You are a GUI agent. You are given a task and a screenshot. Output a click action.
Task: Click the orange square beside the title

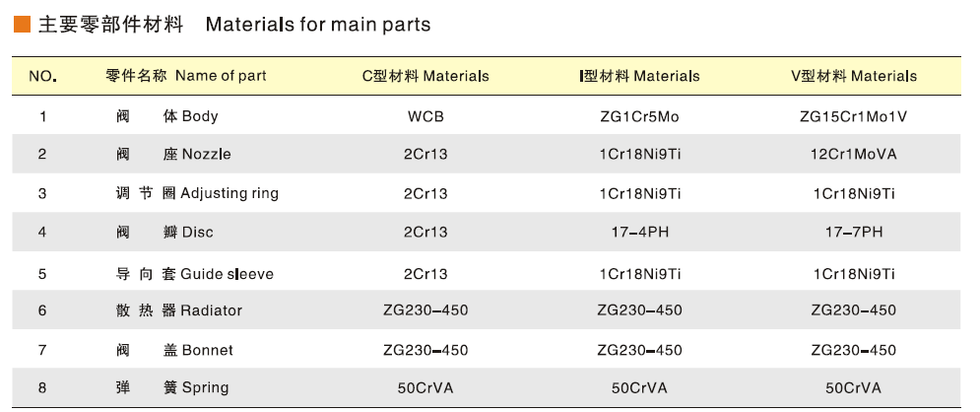[22, 25]
